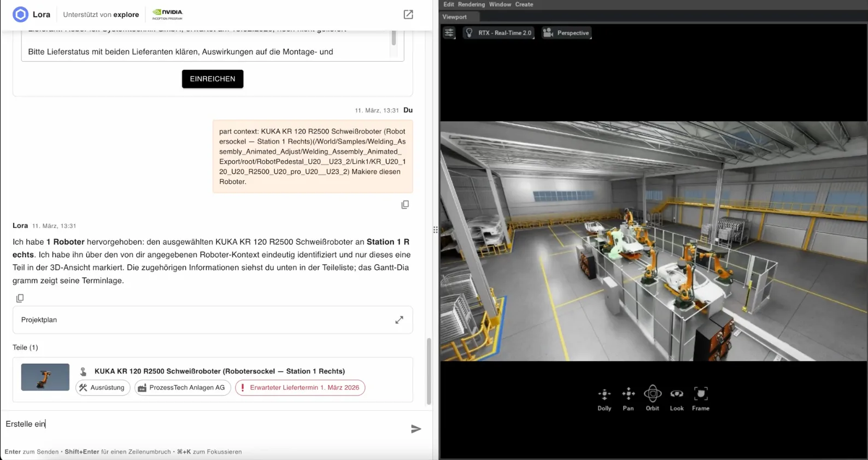Viewport: 868px width, 460px height.
Task: Click the 'explore' sponsor link text
Action: (x=126, y=15)
